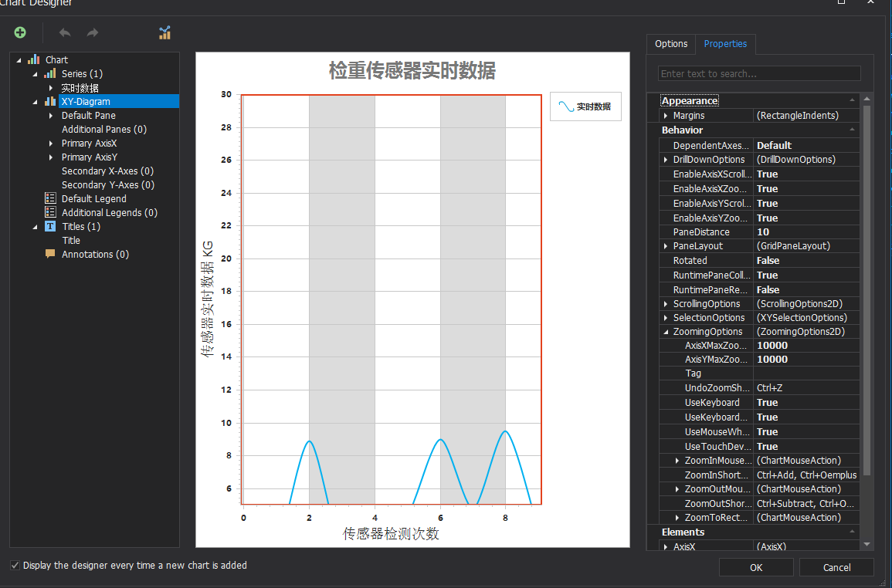Click the Chart node bar icon
The height and width of the screenshot is (588, 892).
pyautogui.click(x=33, y=59)
